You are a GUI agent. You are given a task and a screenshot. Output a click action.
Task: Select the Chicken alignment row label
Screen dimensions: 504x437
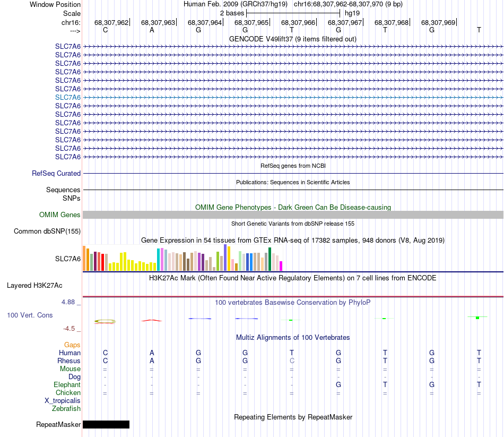tap(68, 392)
